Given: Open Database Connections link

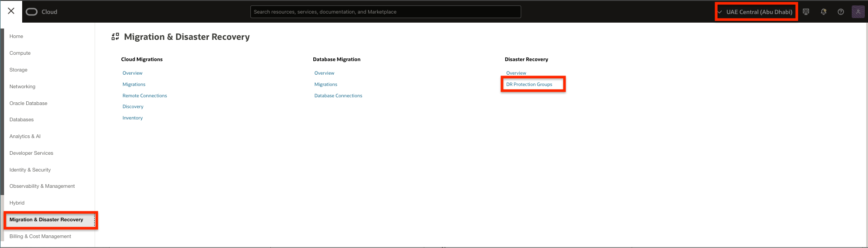Looking at the screenshot, I should tap(338, 95).
